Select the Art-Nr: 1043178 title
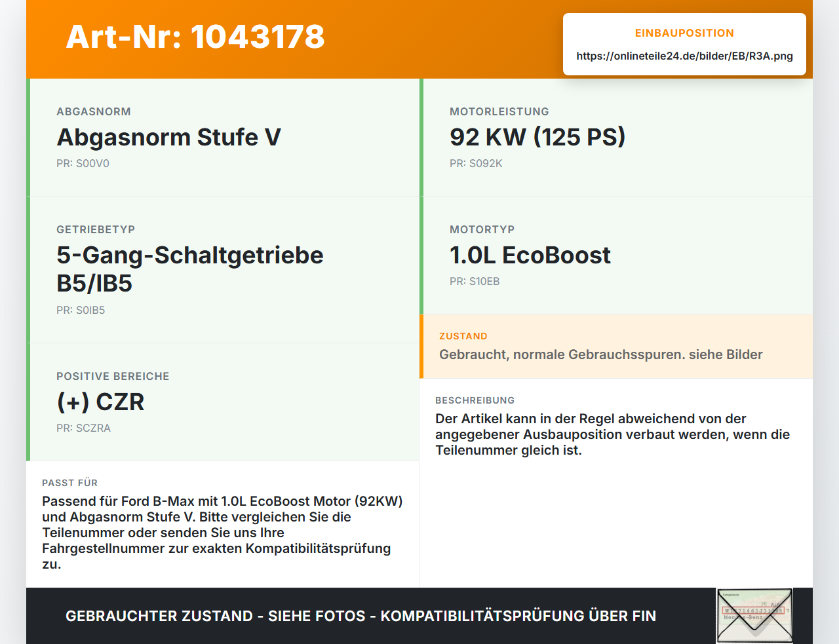The height and width of the screenshot is (644, 839). point(195,37)
